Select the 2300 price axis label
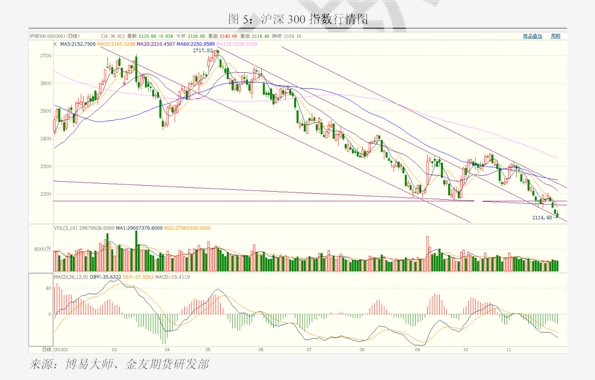 (46, 166)
